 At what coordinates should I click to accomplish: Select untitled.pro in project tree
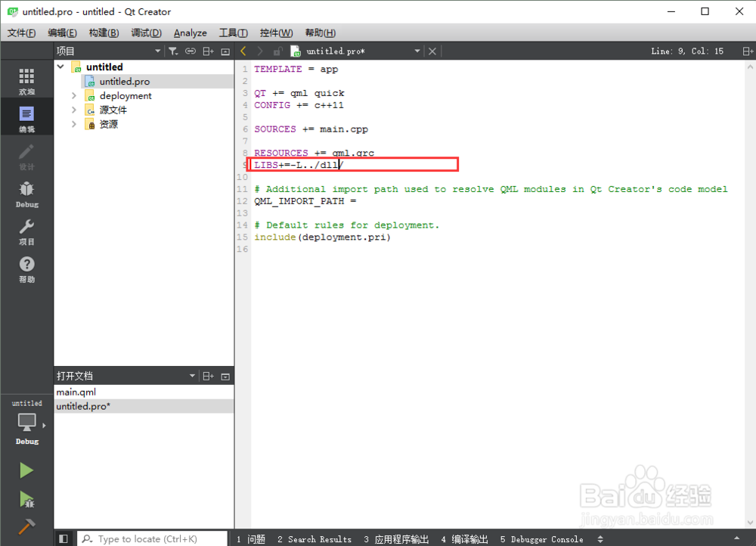coord(125,82)
